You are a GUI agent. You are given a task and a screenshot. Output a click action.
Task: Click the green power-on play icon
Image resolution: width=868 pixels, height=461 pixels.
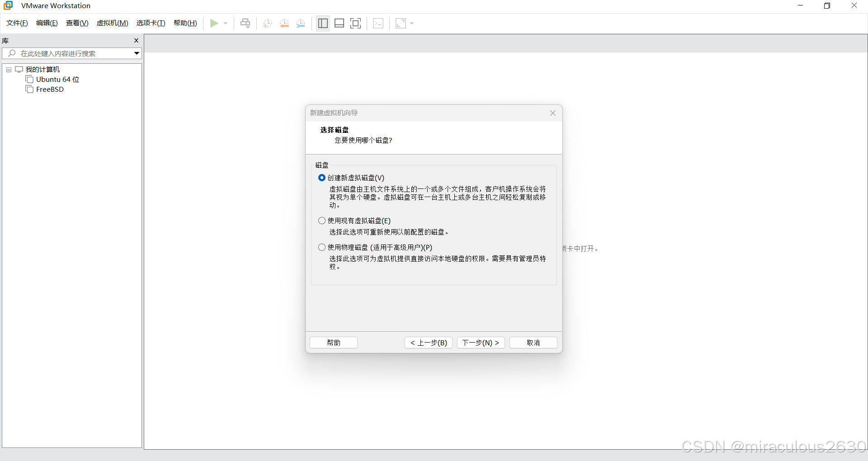[x=214, y=23]
